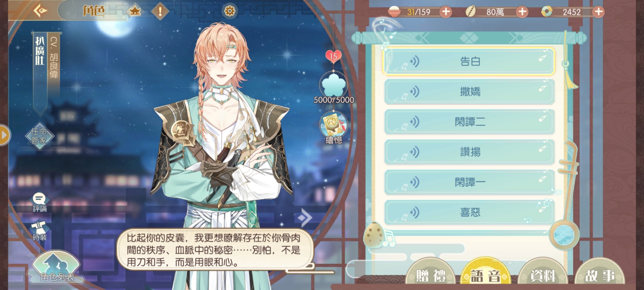Screen dimensions: 644x290
Task: Open the 評論 comments icon
Action: (40, 202)
